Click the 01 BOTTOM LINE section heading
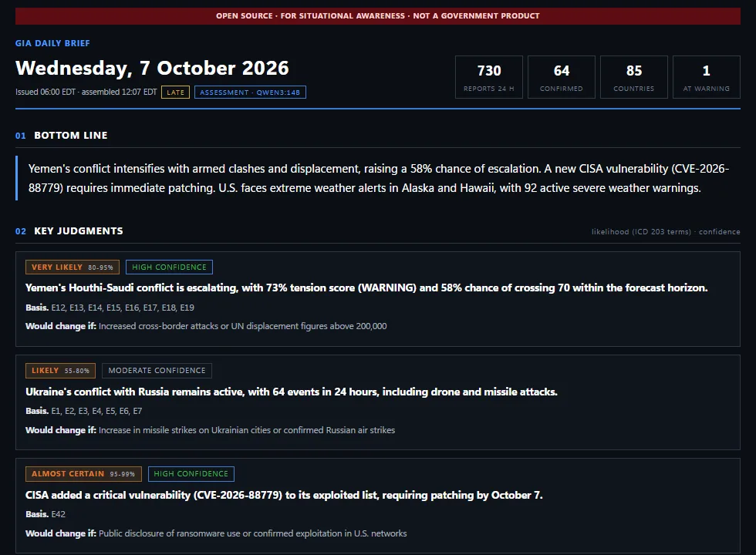 click(x=61, y=136)
